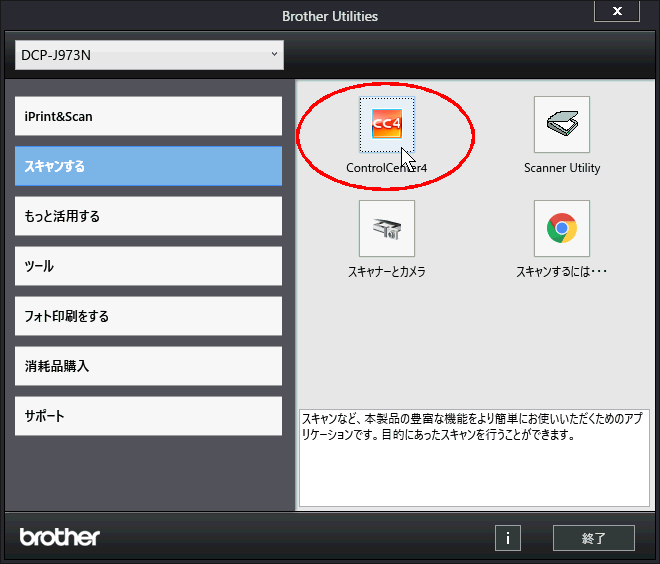Image resolution: width=660 pixels, height=564 pixels.
Task: Click the Brother Utilities title bar
Action: click(x=330, y=16)
